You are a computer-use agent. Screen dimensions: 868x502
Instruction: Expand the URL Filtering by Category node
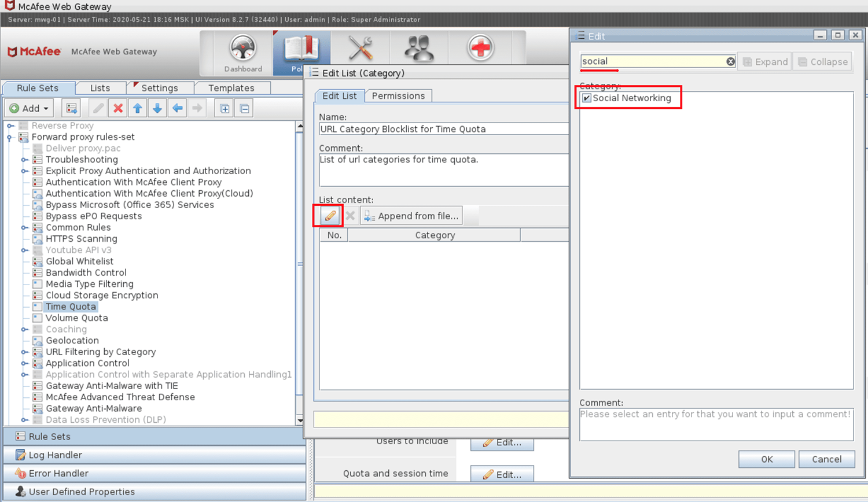(24, 352)
